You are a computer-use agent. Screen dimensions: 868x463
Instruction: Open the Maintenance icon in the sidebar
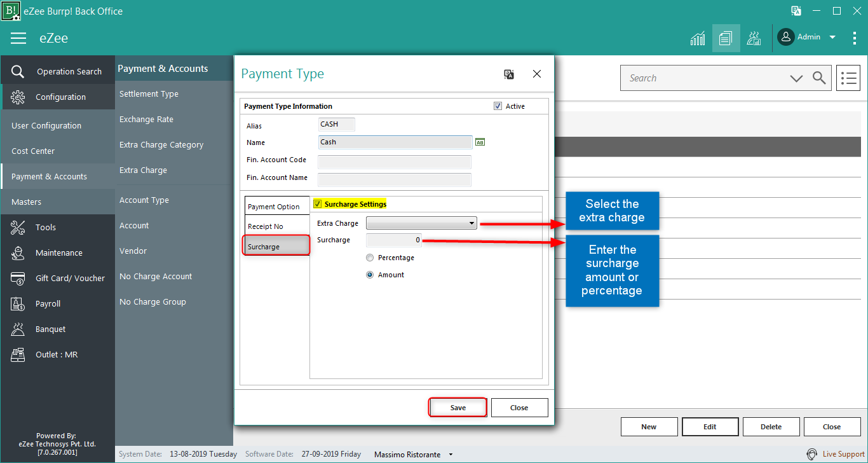18,252
